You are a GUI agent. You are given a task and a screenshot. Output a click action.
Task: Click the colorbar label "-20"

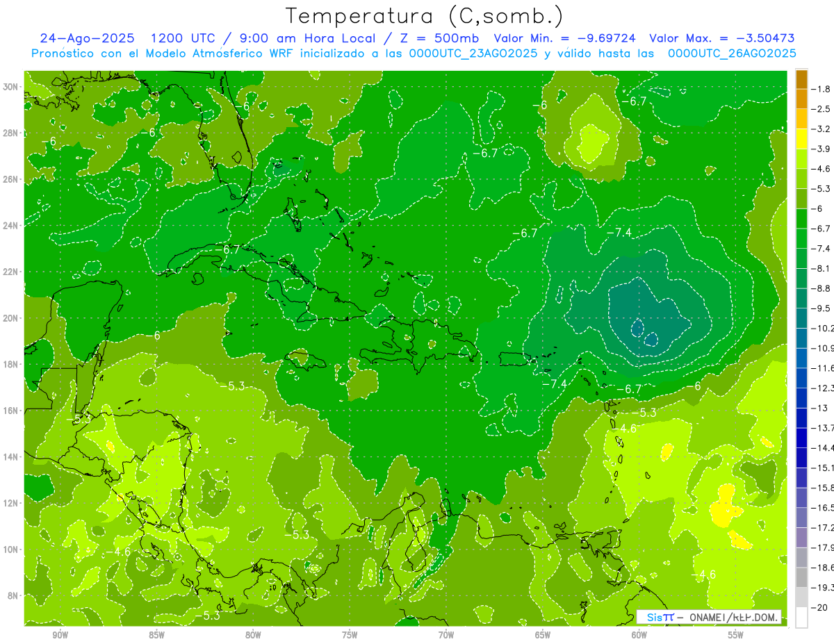tap(819, 607)
